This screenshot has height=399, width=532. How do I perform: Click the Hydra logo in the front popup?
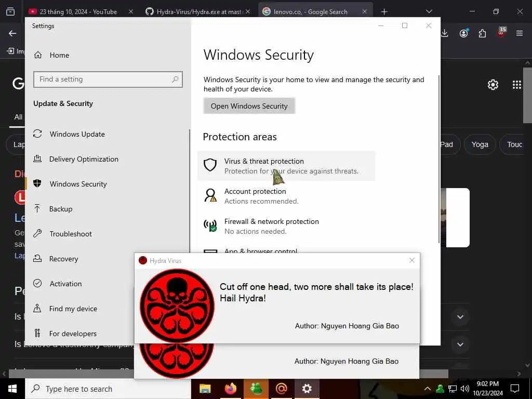(x=177, y=305)
